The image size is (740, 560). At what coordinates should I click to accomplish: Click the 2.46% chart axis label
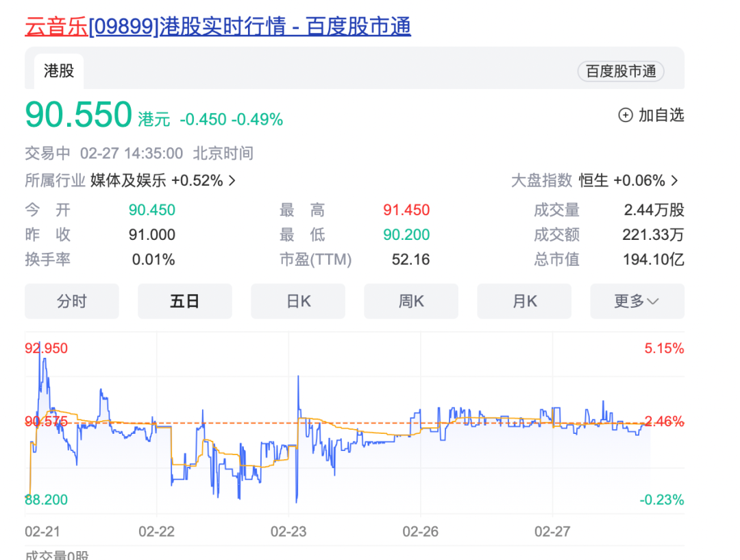tap(664, 421)
